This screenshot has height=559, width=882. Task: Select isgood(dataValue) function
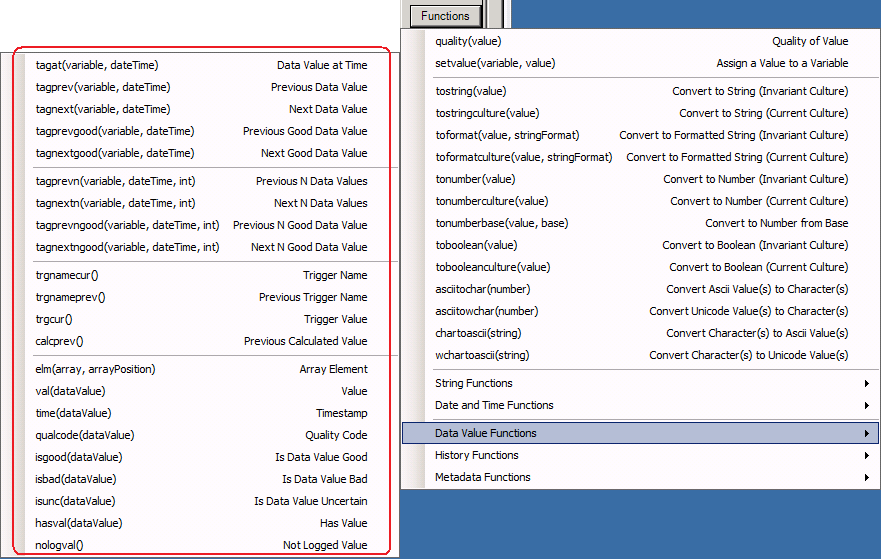[x=200, y=458]
